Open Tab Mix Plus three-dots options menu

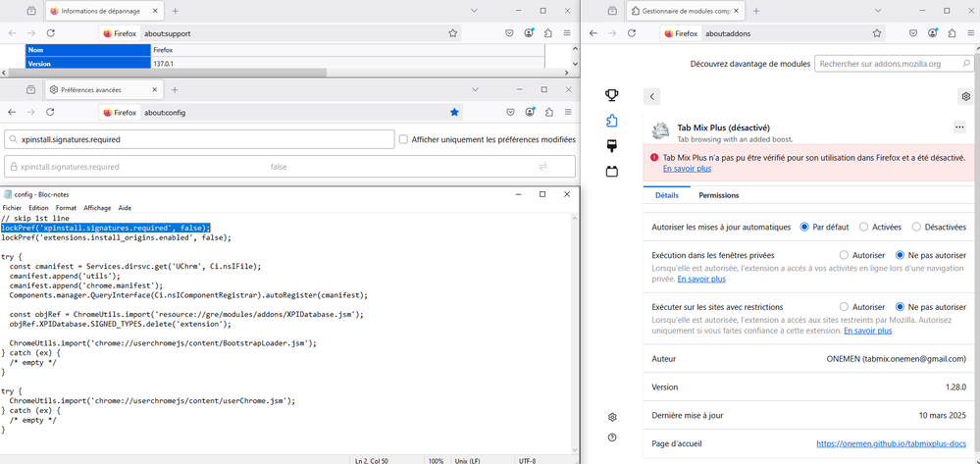click(x=958, y=128)
